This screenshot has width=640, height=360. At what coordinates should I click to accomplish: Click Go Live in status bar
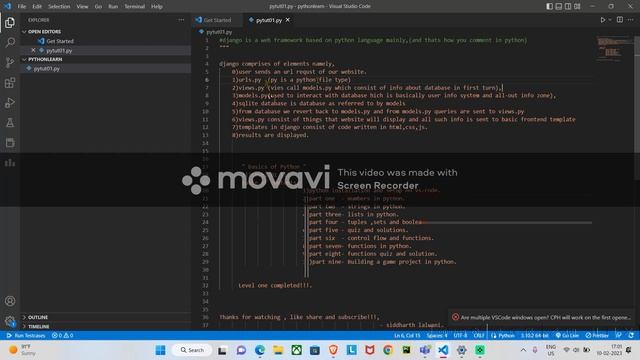click(567, 336)
